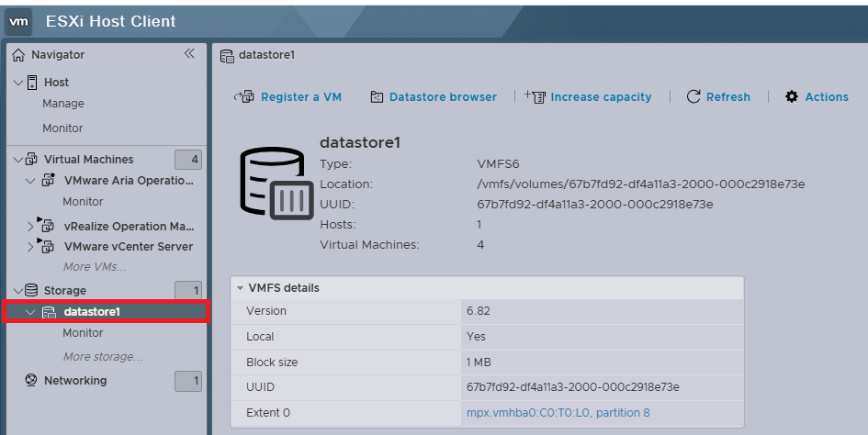Click the datastore1 icon in Navigator tree
Viewport: 868px width, 435px height.
pyautogui.click(x=50, y=312)
